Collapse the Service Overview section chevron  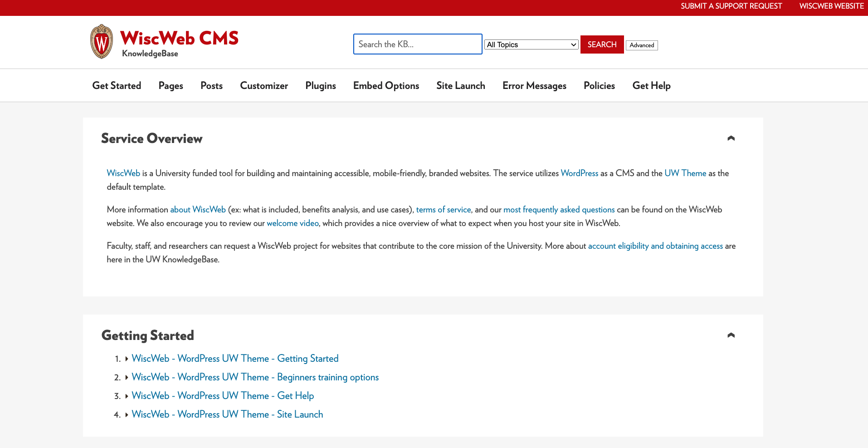(731, 138)
